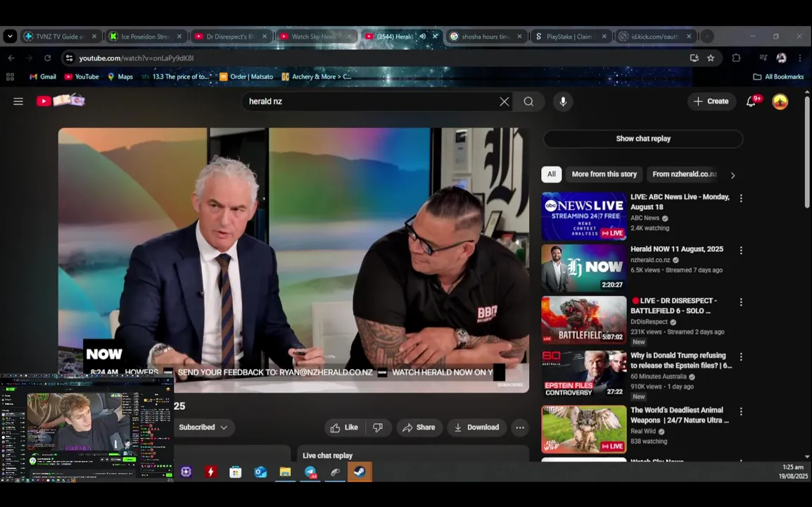The width and height of the screenshot is (812, 507).
Task: Select From nzherald.co.nz chip
Action: click(685, 174)
